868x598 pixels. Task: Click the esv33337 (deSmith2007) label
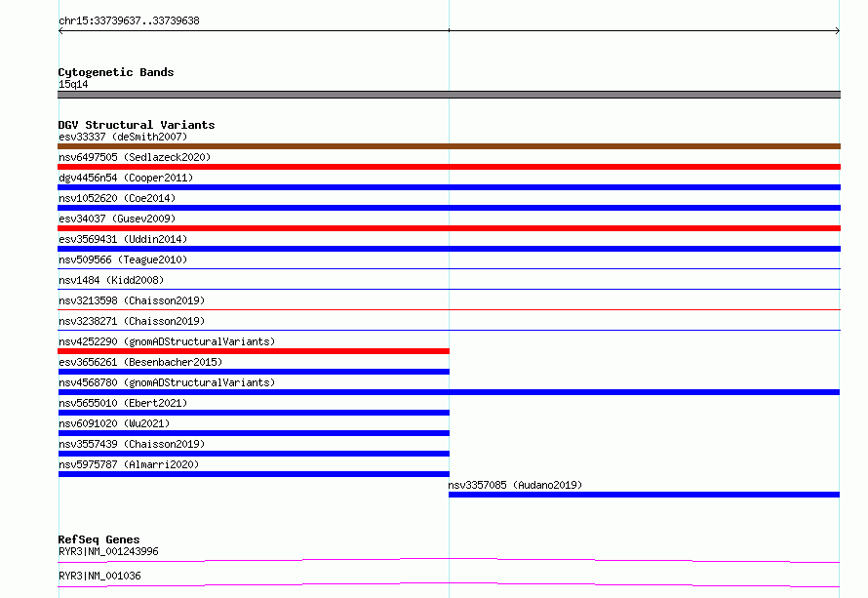123,137
